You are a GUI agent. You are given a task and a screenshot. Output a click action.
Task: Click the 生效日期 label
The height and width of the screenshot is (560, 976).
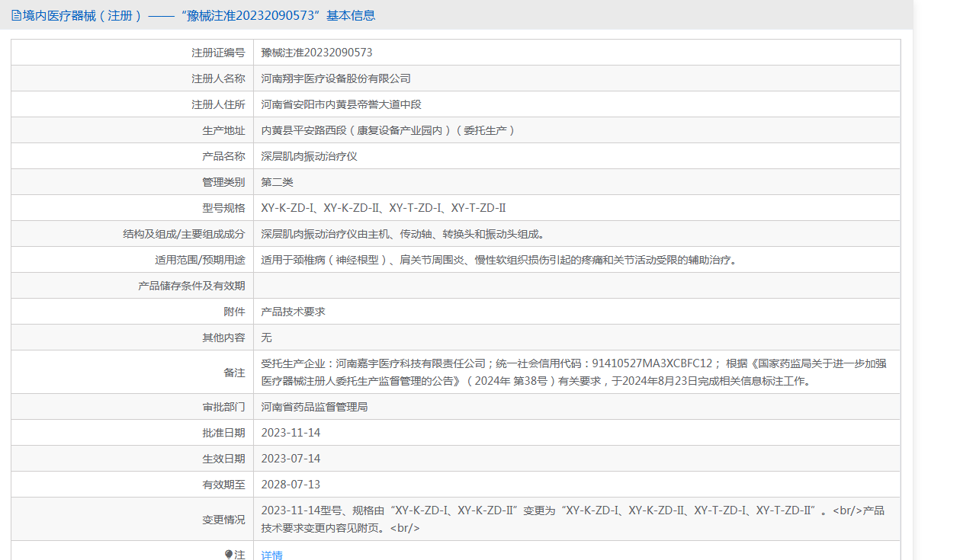[x=223, y=459]
